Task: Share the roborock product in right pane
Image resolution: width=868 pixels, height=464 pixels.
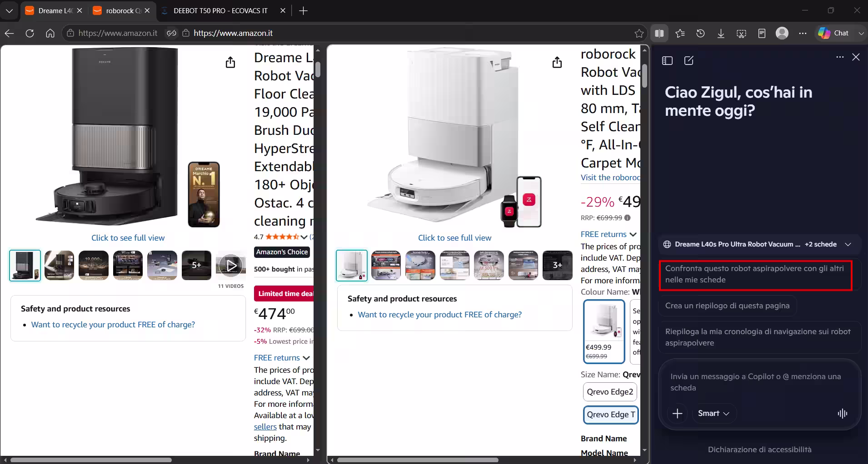Action: click(557, 62)
